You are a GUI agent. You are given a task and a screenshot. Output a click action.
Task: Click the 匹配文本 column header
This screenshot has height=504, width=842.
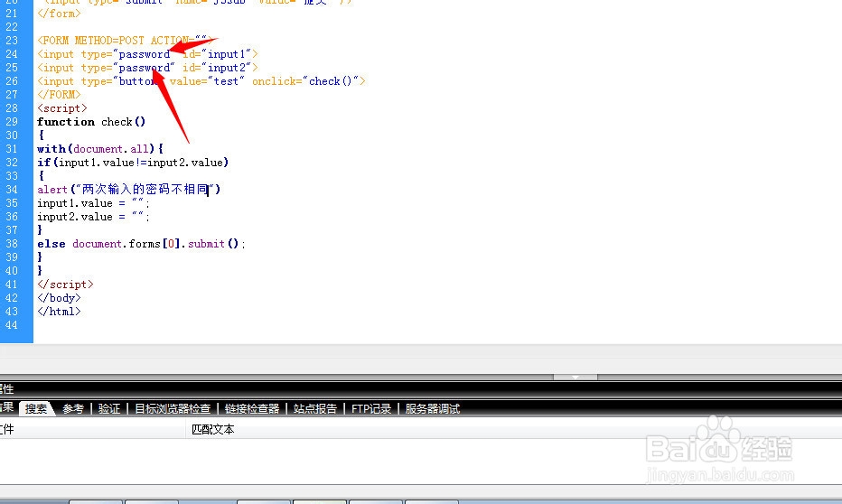pos(213,429)
